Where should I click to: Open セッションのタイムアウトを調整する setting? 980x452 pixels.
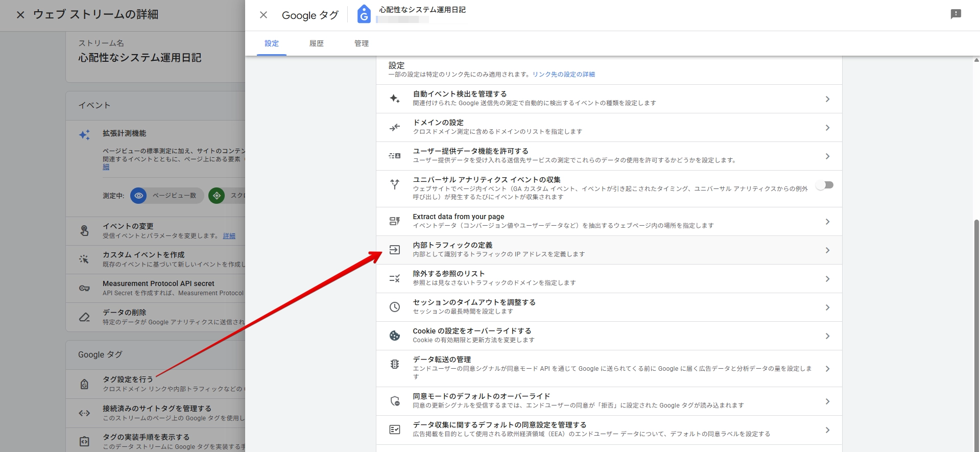[x=609, y=307]
